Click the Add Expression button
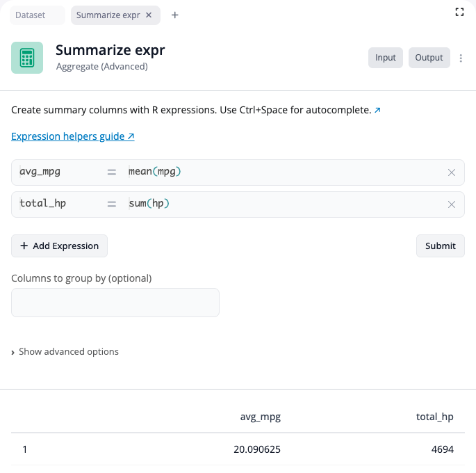 (60, 246)
